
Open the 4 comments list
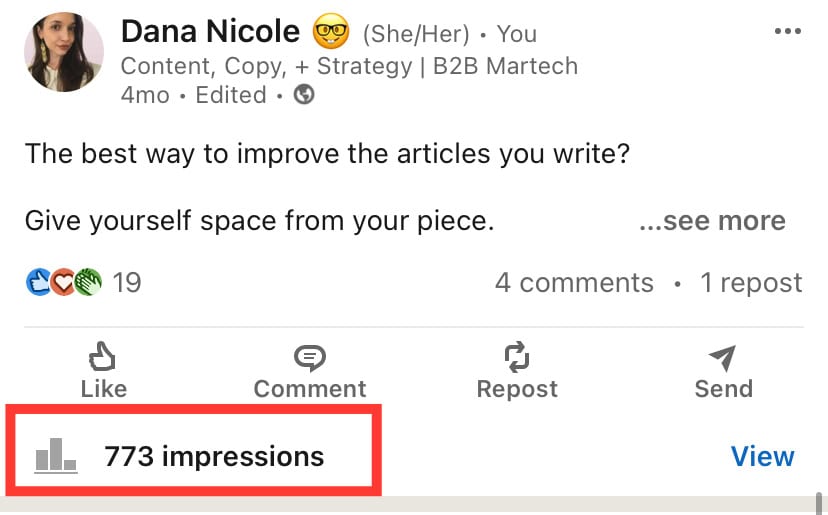(x=575, y=283)
